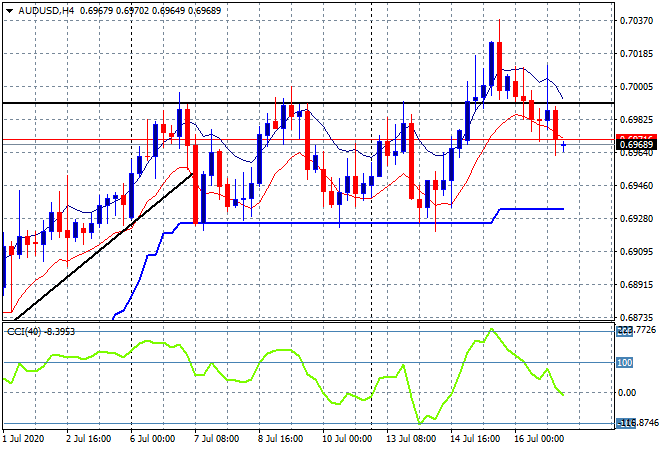The width and height of the screenshot is (660, 450).
Task: Select the 0.70185 price axis label
Action: 636,53
